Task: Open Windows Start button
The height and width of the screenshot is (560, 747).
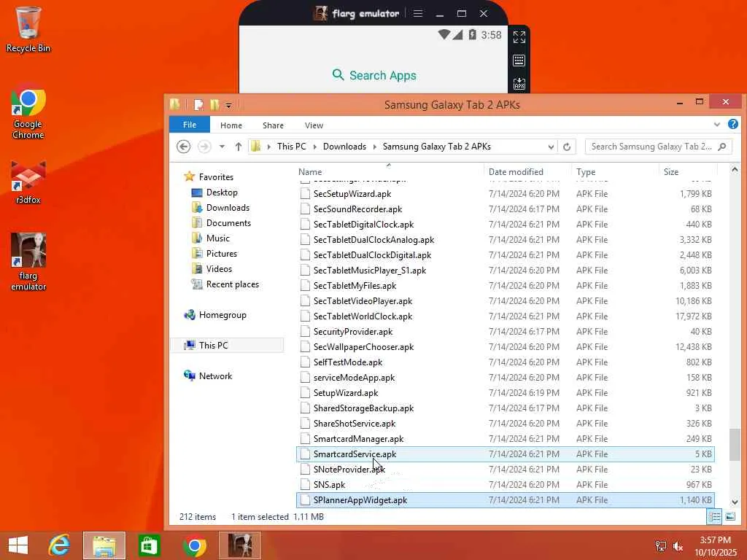Action: (18, 545)
